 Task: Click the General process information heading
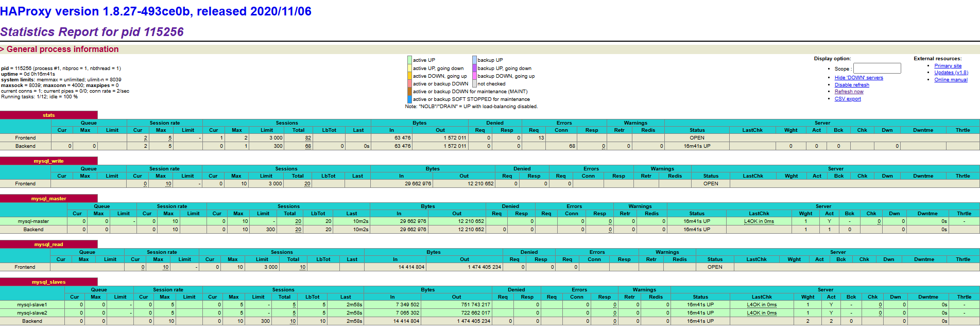pyautogui.click(x=62, y=49)
